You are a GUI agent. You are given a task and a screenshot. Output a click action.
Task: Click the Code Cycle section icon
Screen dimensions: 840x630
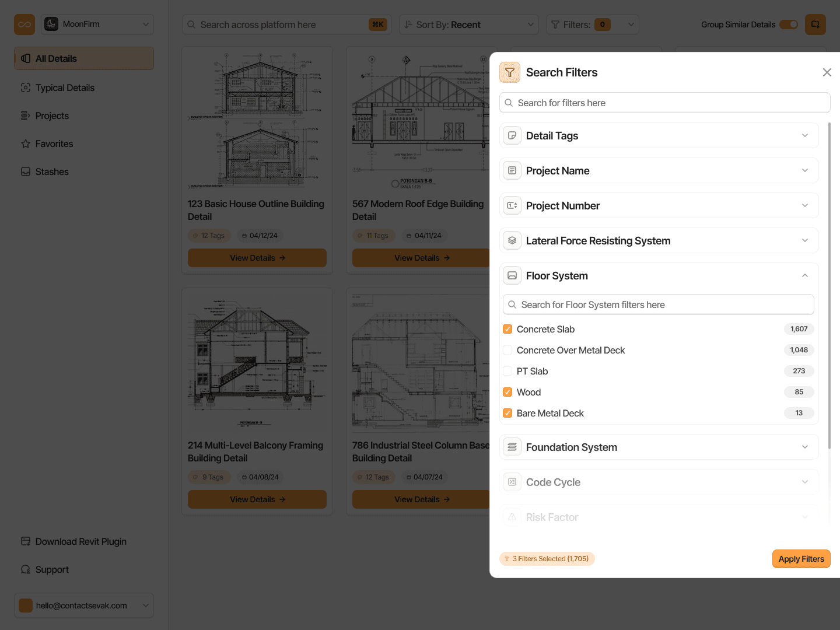pyautogui.click(x=512, y=482)
